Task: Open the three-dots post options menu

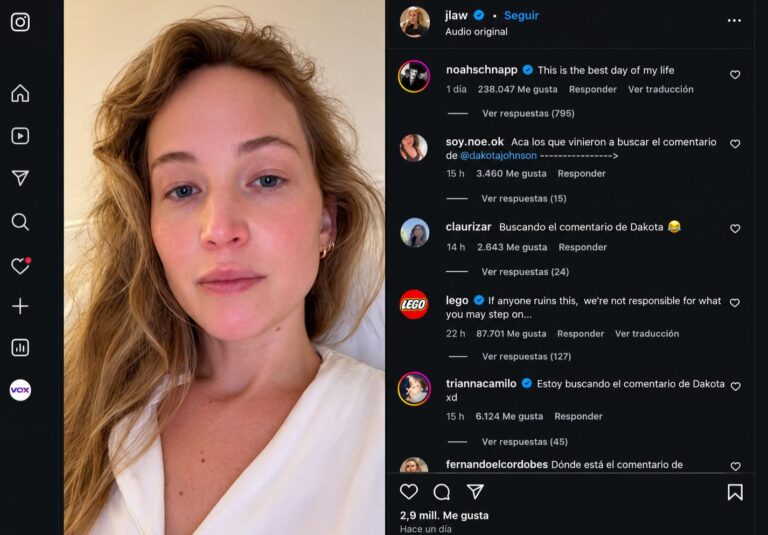Action: 734,20
